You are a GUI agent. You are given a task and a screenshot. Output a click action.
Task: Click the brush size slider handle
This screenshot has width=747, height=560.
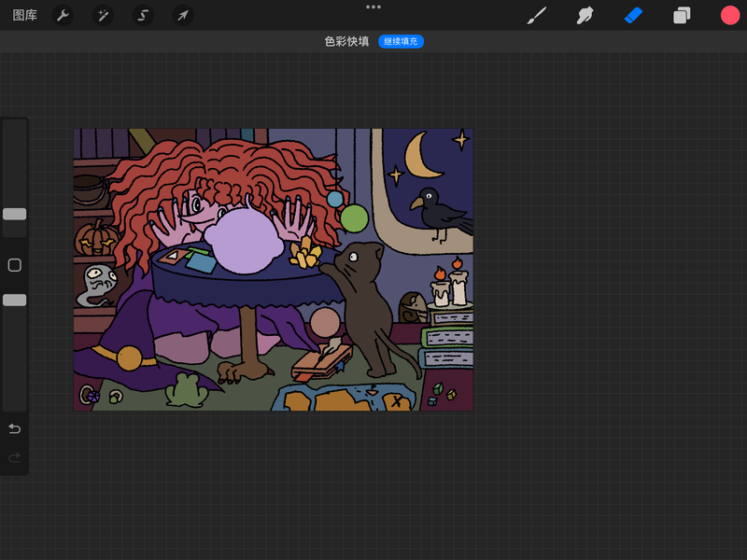coord(15,215)
